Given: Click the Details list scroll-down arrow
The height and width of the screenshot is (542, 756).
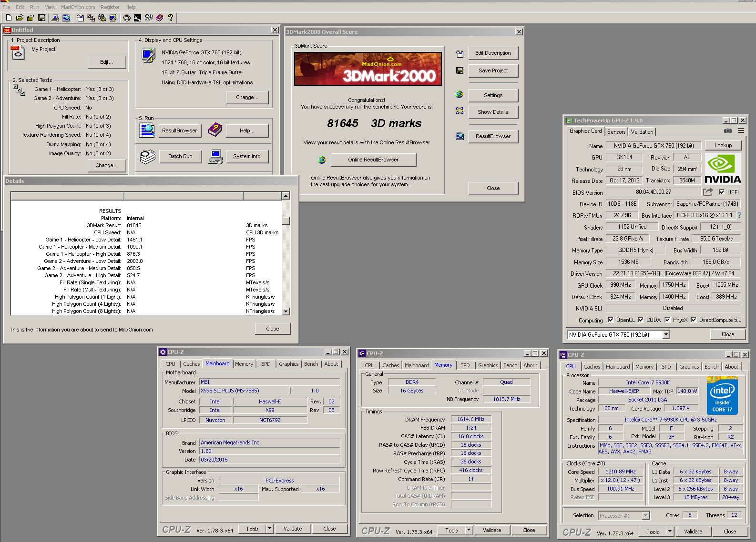Looking at the screenshot, I should (x=286, y=311).
